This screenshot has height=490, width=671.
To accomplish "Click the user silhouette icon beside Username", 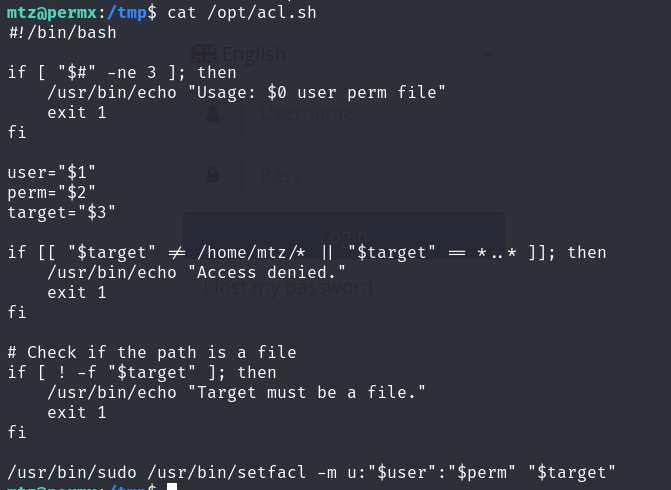I will click(213, 113).
